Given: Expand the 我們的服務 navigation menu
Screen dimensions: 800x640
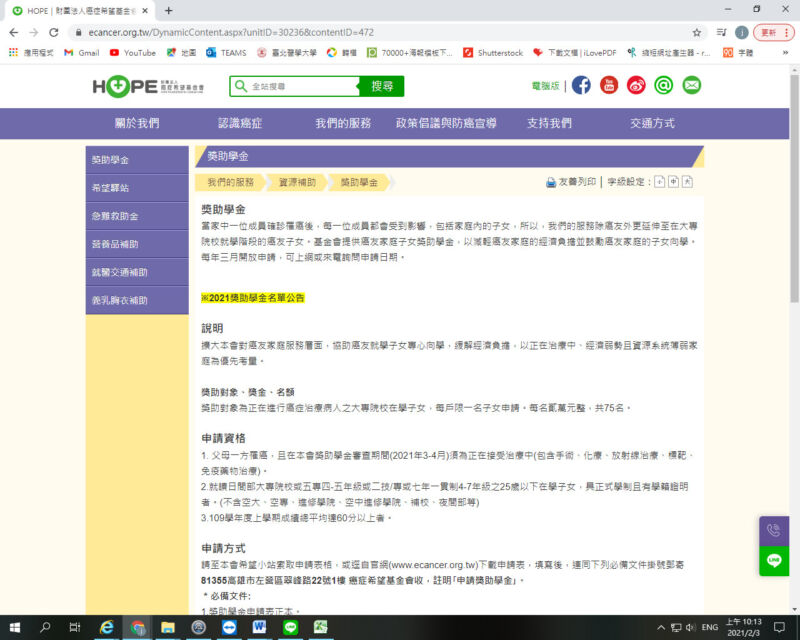Looking at the screenshot, I should coord(343,123).
